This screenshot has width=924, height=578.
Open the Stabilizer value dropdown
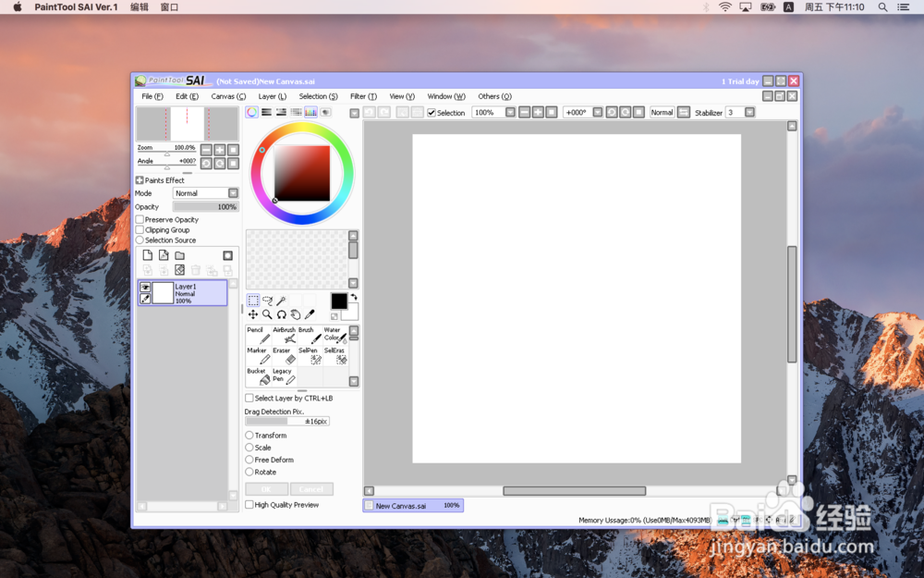coord(749,112)
